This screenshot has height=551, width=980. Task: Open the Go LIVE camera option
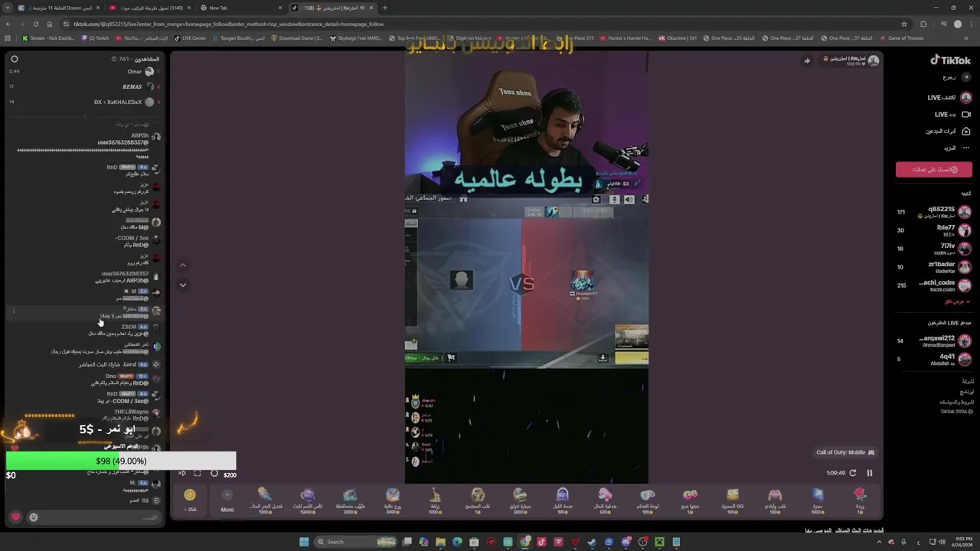click(949, 114)
